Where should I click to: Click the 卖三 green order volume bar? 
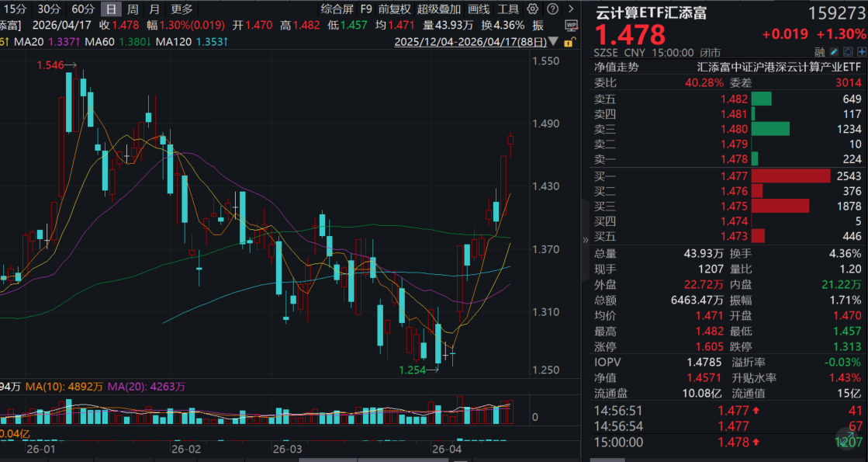pos(769,129)
